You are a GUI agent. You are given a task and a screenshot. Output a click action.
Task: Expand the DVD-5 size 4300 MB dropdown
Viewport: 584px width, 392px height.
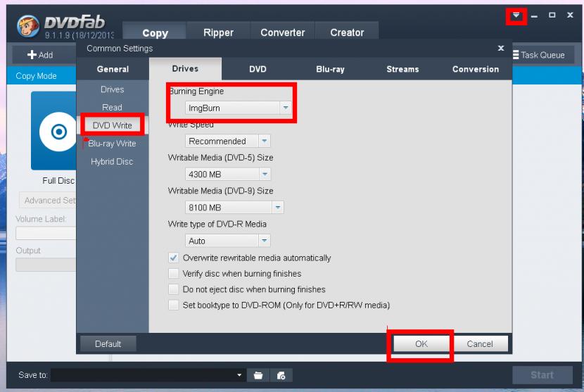(265, 174)
